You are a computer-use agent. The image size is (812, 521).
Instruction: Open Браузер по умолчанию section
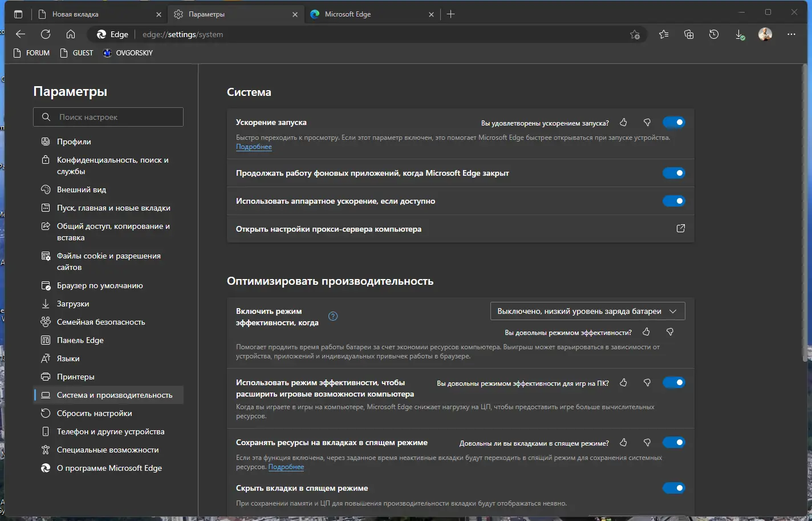108,285
